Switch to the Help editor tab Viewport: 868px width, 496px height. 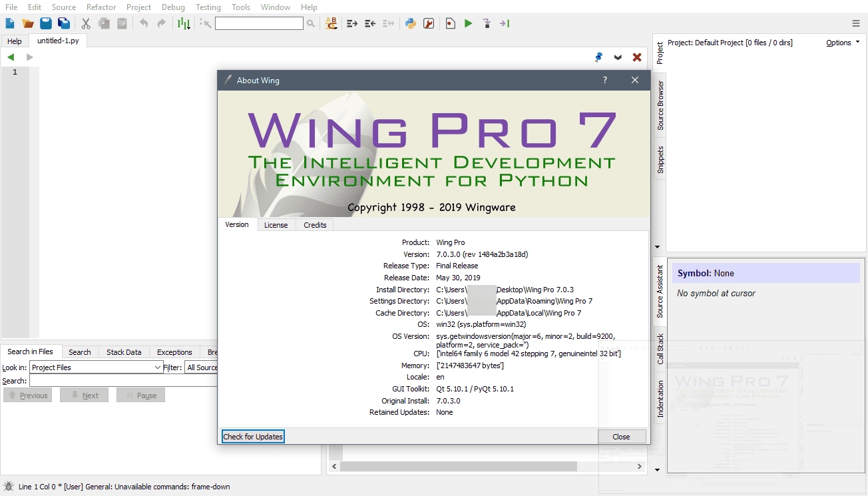pos(15,41)
